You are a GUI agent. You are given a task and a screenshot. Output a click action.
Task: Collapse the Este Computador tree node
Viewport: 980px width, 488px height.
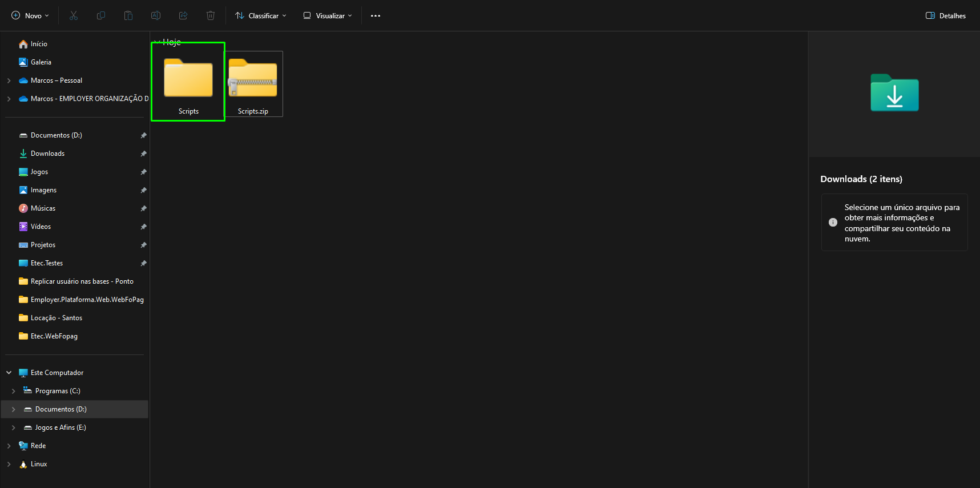coord(9,373)
